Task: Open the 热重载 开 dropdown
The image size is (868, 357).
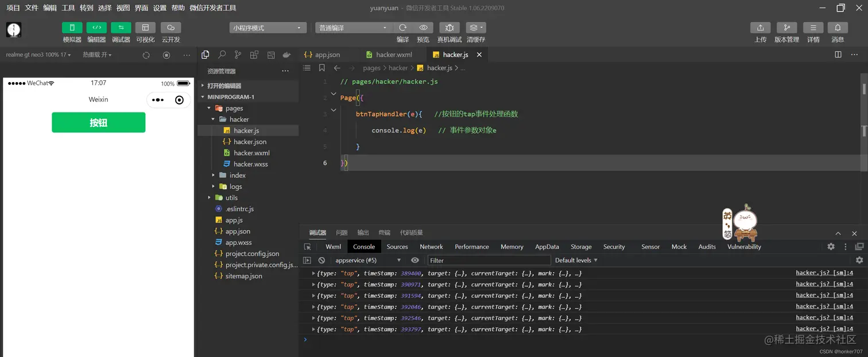Action: [x=97, y=55]
